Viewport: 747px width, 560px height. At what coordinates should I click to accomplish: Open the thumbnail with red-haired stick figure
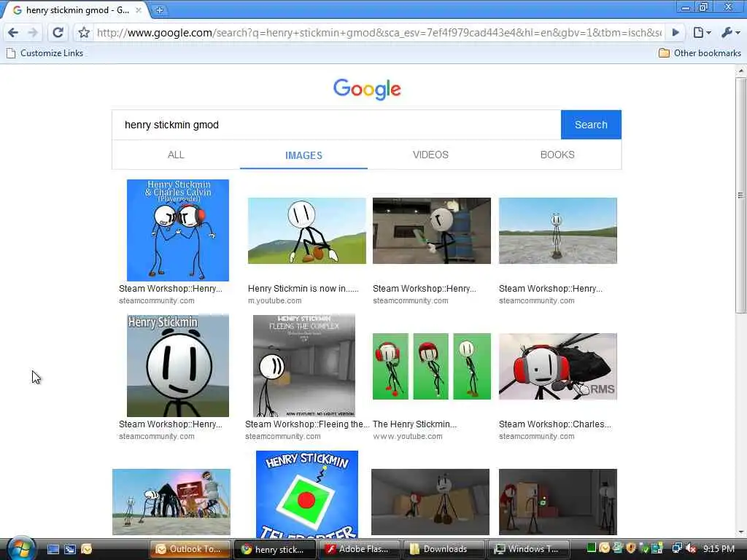558,502
